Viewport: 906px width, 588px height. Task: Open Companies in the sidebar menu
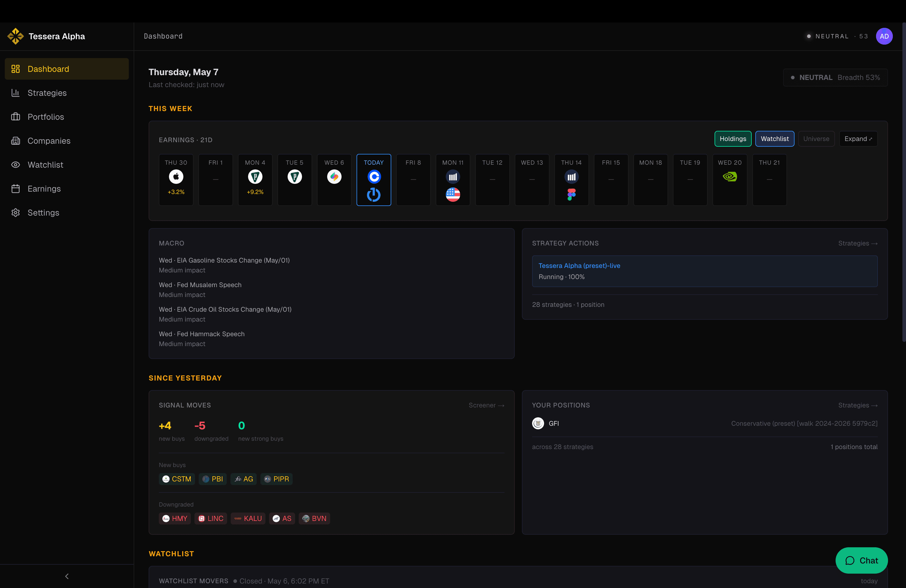67,141
